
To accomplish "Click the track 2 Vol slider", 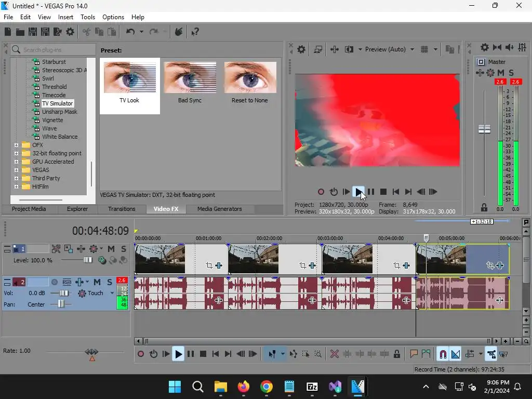I will 63,293.
